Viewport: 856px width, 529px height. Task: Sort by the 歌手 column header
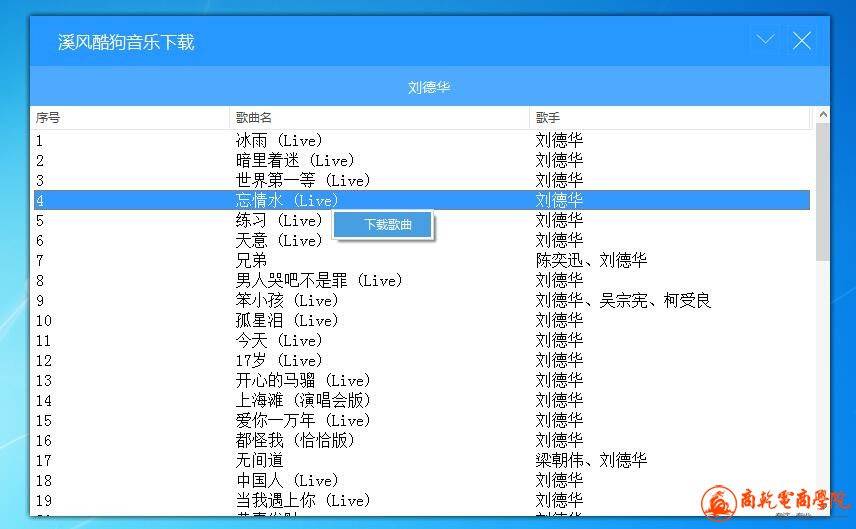669,117
